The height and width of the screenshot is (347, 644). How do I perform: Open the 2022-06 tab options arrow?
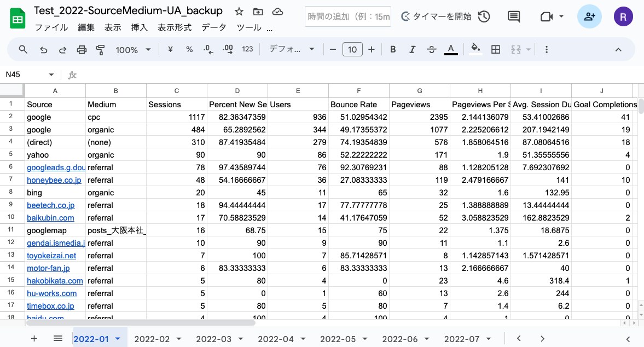tap(427, 339)
